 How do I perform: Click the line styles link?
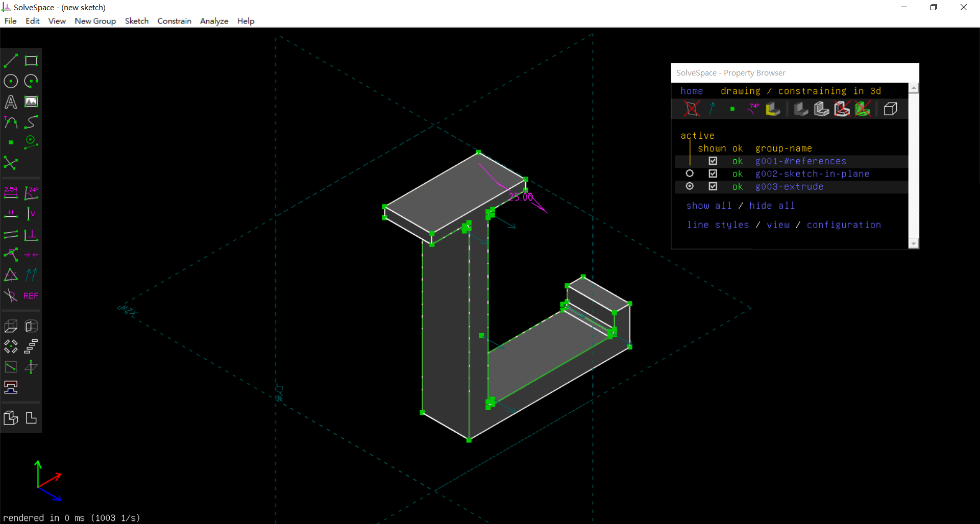point(718,225)
